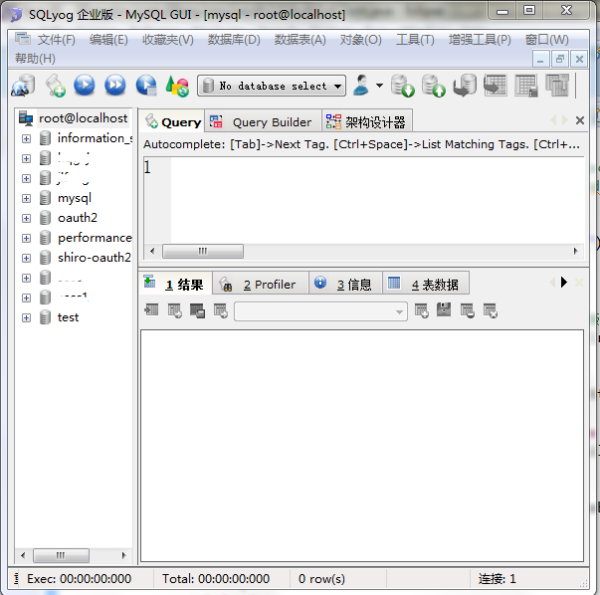
Task: Open the empty result-set combo box
Action: click(321, 311)
